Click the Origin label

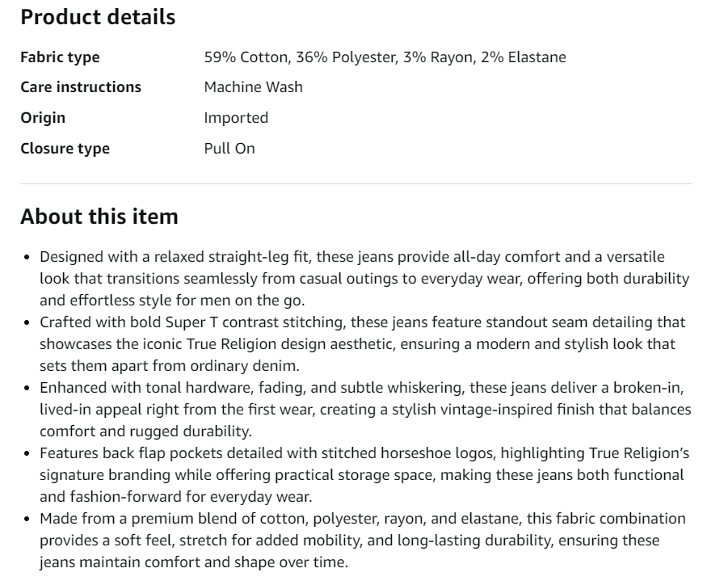click(43, 118)
